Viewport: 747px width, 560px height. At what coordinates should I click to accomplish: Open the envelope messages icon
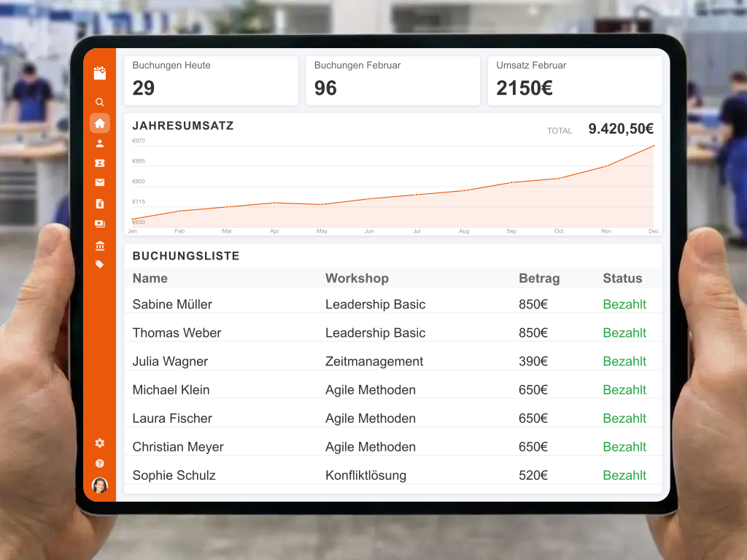pyautogui.click(x=100, y=182)
